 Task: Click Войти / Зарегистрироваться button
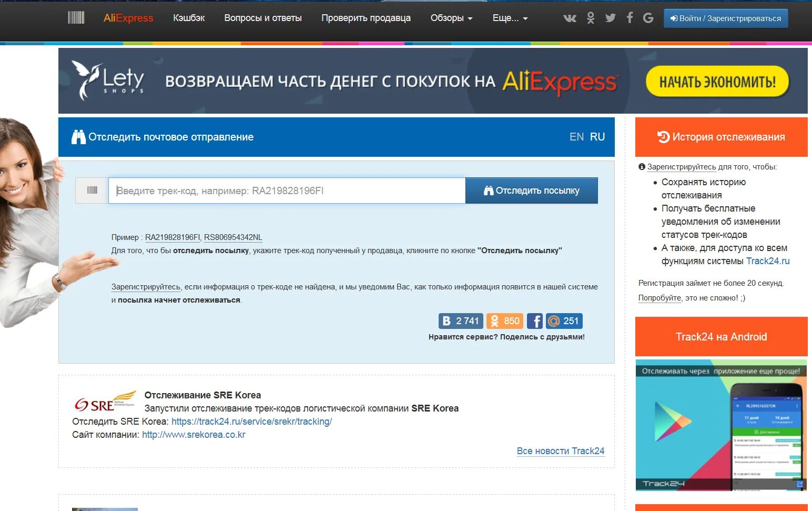[x=726, y=18]
